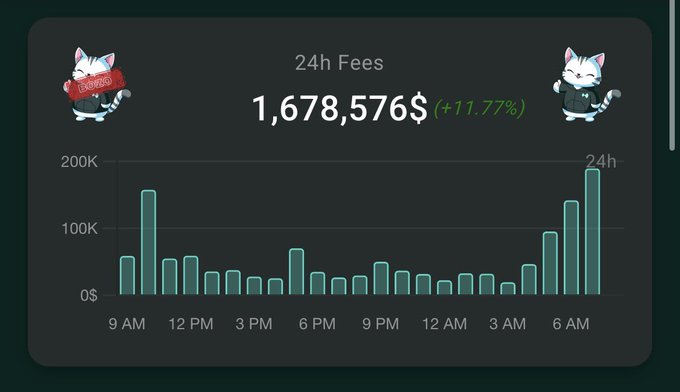The image size is (680, 392).
Task: Click the 9 AM x-axis label
Action: 127,324
